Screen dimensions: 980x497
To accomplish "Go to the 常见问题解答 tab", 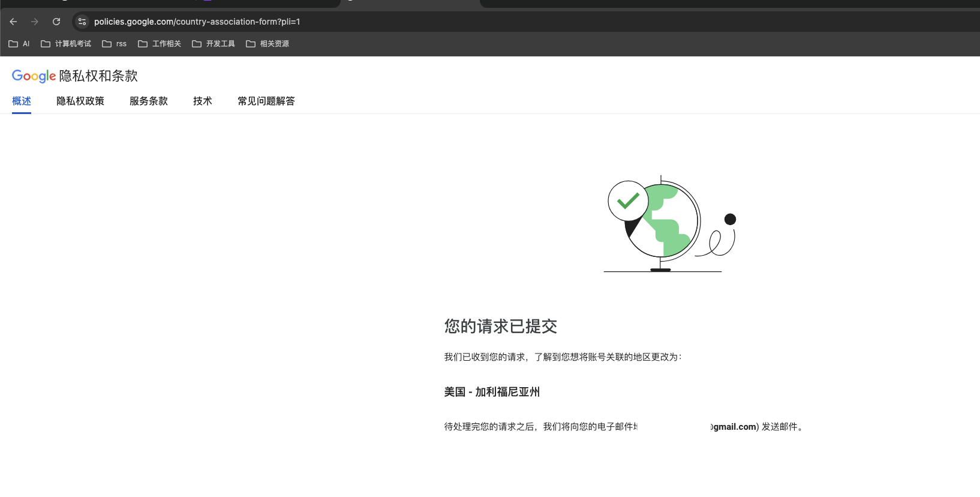I will 266,101.
